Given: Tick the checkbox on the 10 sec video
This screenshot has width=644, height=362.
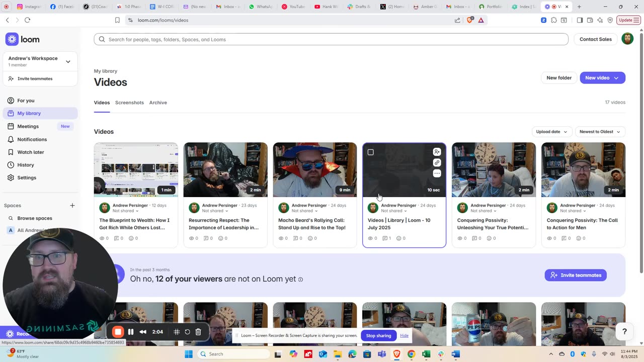Looking at the screenshot, I should (x=371, y=152).
